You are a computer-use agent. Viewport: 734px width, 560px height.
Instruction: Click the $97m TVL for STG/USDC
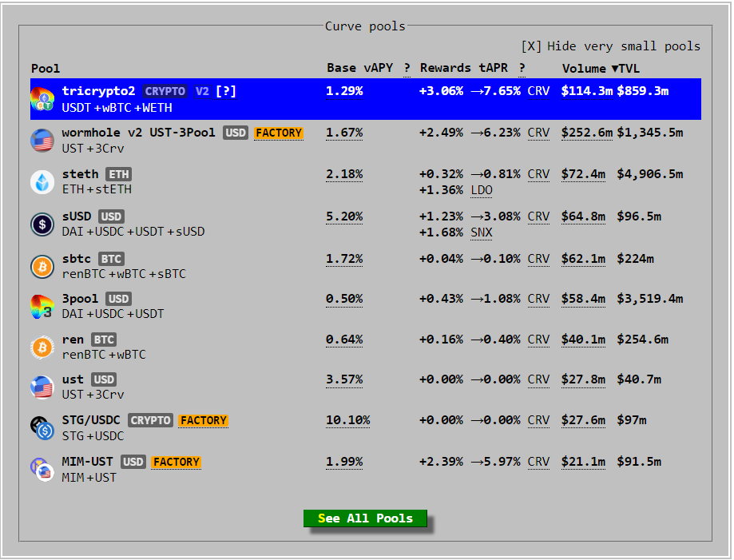[632, 420]
